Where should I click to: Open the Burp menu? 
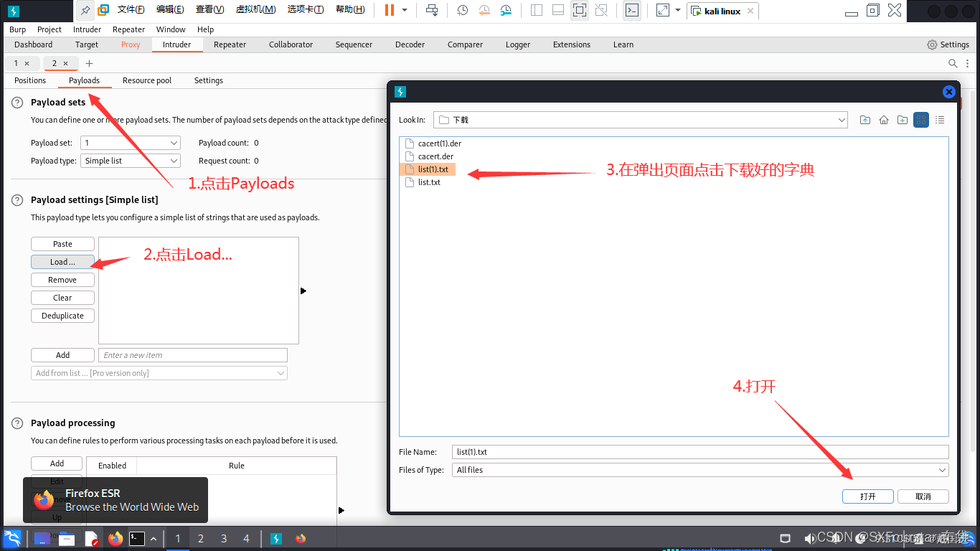pos(17,29)
